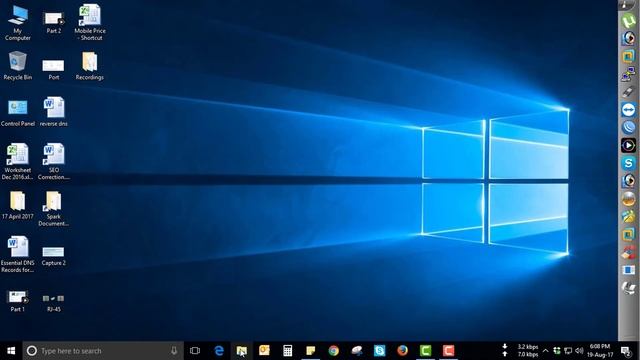Open Skype from the taskbar
The image size is (640, 360).
379,351
